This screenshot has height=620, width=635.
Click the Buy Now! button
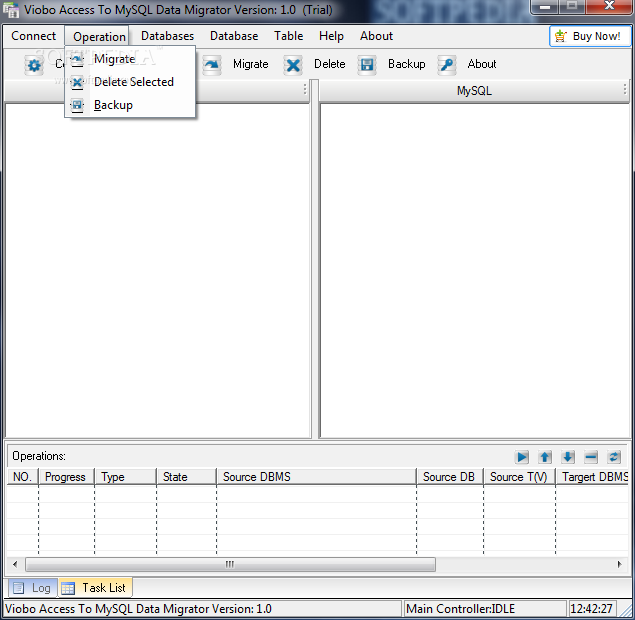coord(590,36)
